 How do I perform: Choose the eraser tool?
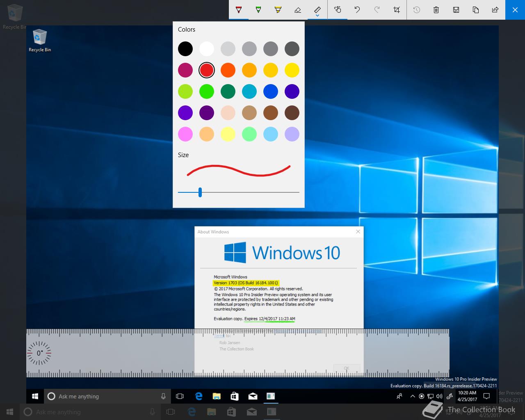[298, 9]
